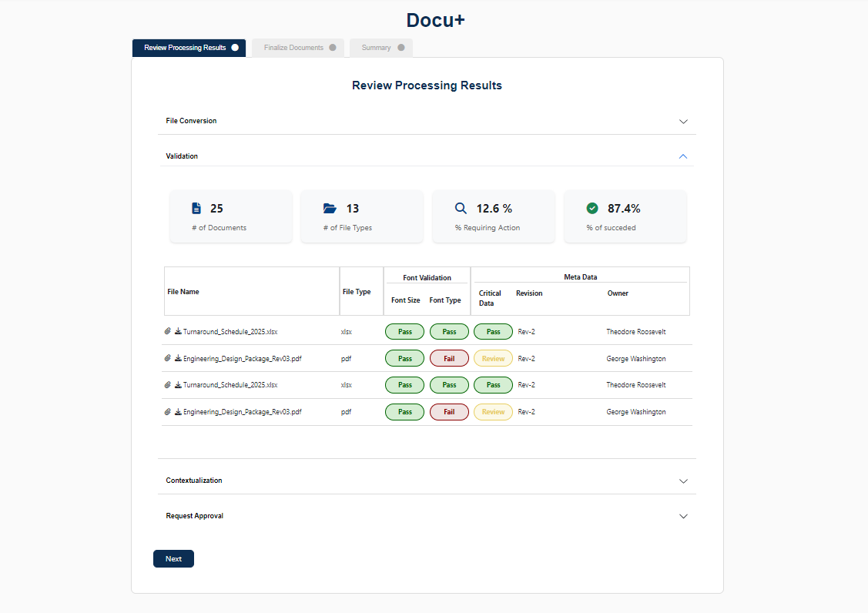Screen dimensions: 868x613
Task: Click the Next button
Action: (x=173, y=559)
